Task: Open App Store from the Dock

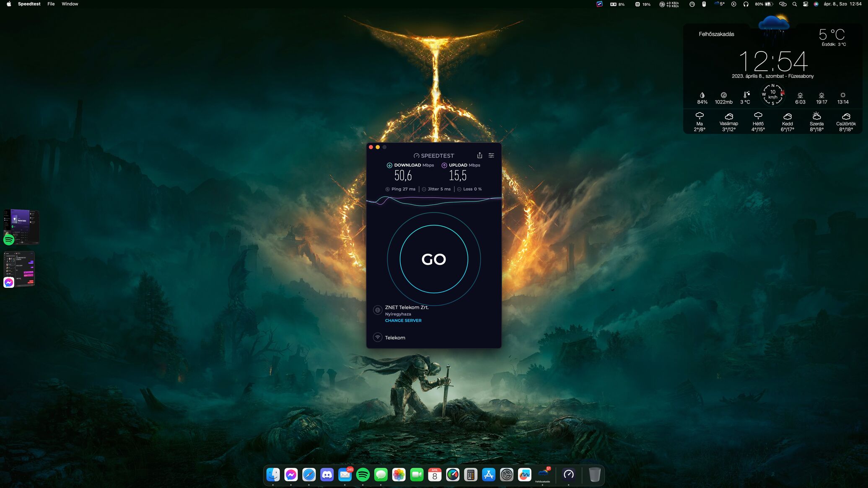Action: click(489, 475)
